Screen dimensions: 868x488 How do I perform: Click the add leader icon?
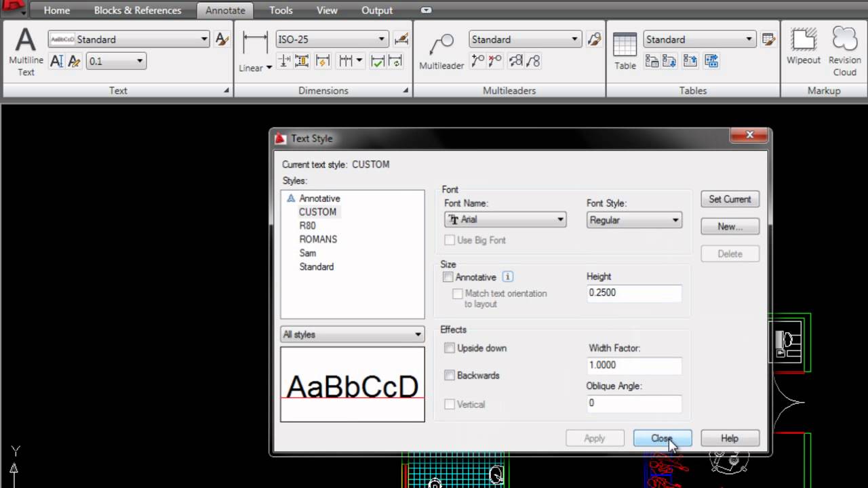(x=478, y=61)
